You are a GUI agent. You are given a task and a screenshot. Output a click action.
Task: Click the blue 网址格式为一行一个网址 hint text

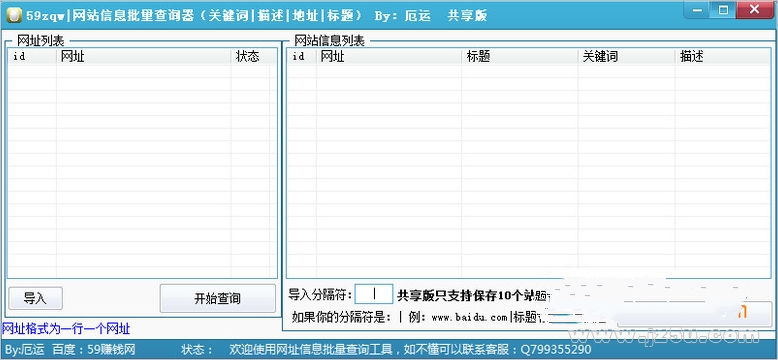pyautogui.click(x=66, y=328)
